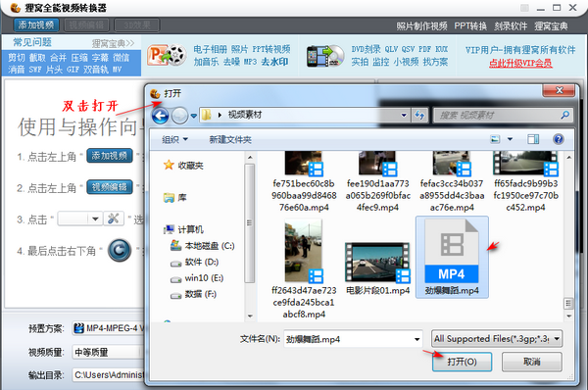The image size is (588, 390).
Task: Click the 输出目录 path field
Action: pyautogui.click(x=109, y=374)
